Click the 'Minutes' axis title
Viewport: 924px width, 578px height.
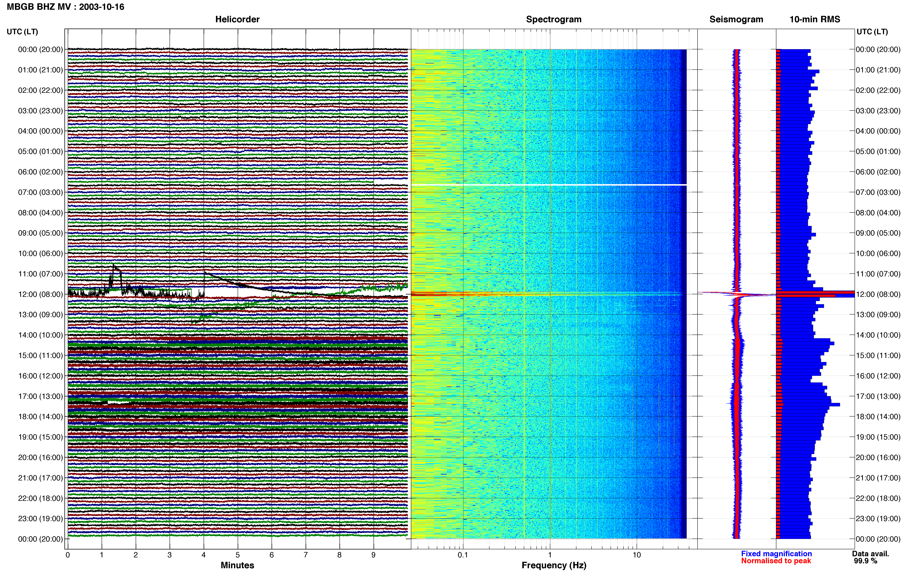click(237, 565)
